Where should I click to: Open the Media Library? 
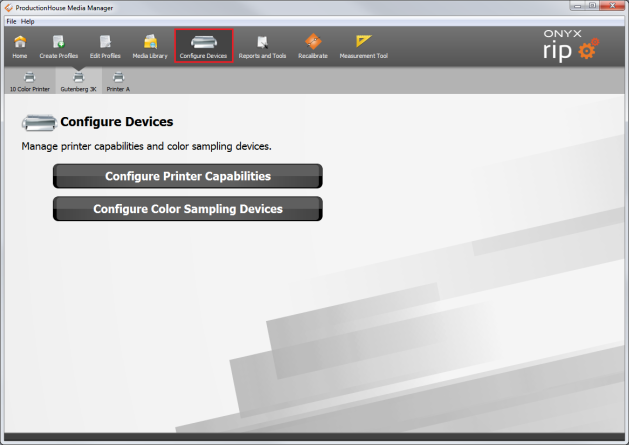coord(151,46)
